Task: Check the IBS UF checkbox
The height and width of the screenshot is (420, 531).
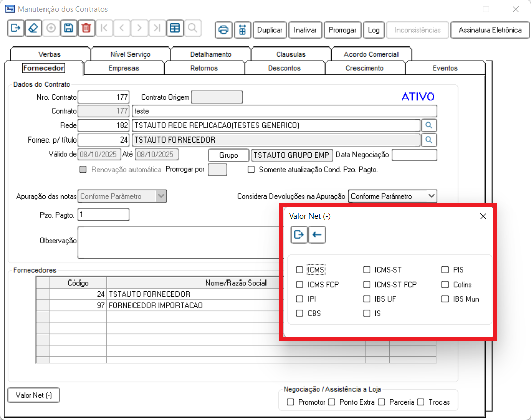Action: click(367, 299)
